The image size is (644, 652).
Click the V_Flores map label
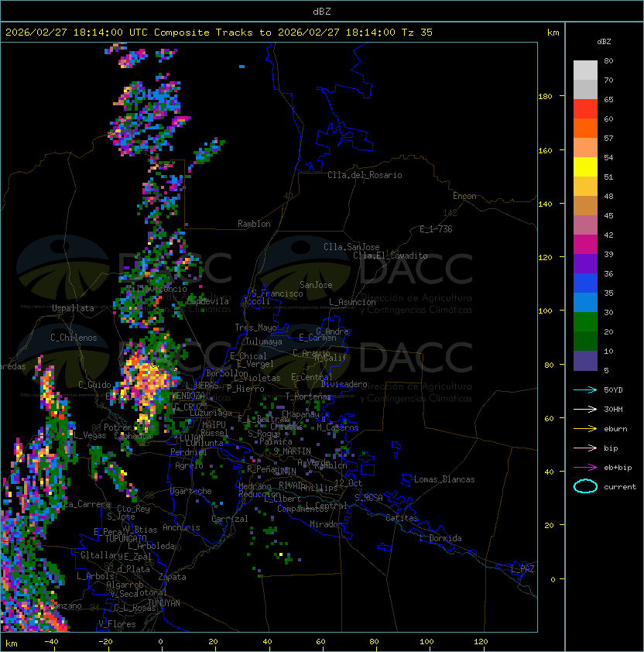(x=117, y=624)
